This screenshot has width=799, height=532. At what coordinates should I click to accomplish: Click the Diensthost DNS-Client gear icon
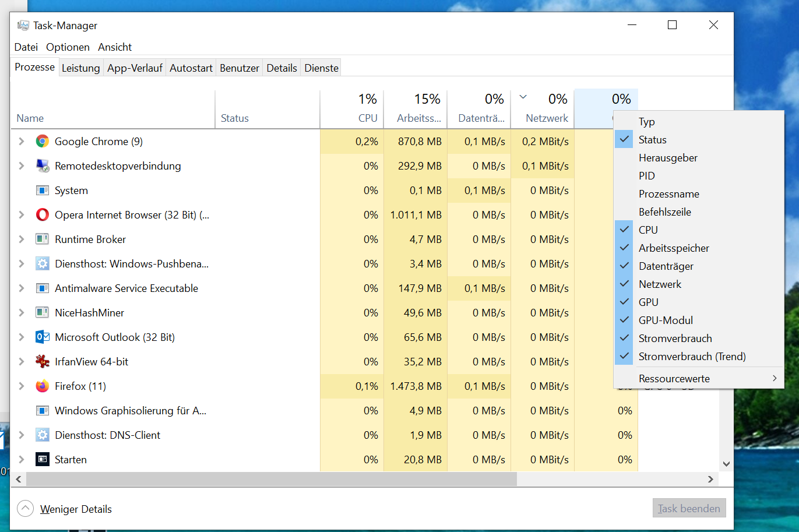pos(43,435)
